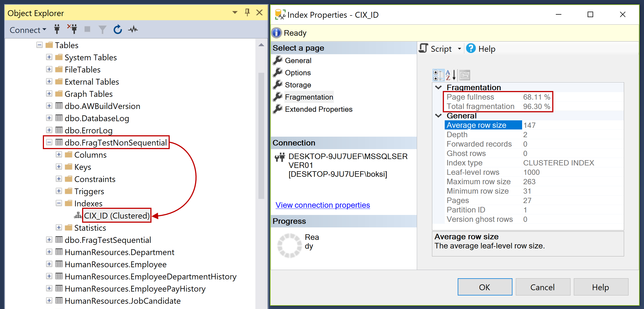Viewport: 644px width, 309px height.
Task: Collapse the Fragmentation property group
Action: click(x=438, y=87)
